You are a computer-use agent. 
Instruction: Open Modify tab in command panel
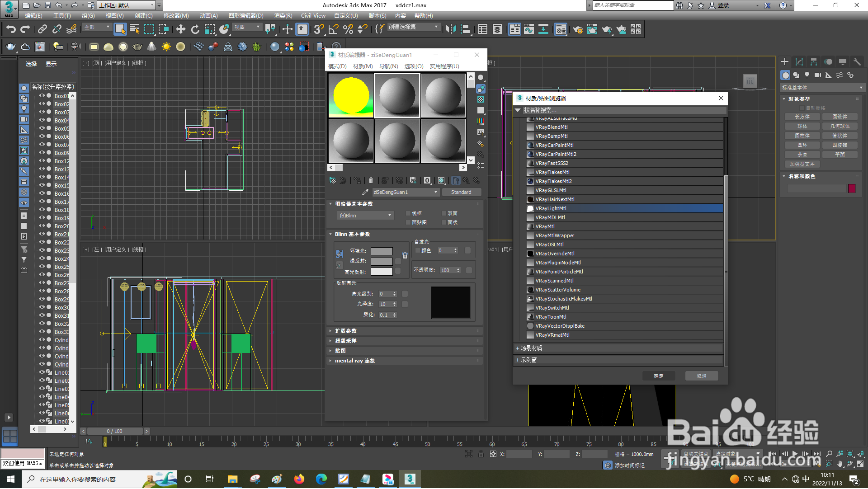[x=799, y=62]
